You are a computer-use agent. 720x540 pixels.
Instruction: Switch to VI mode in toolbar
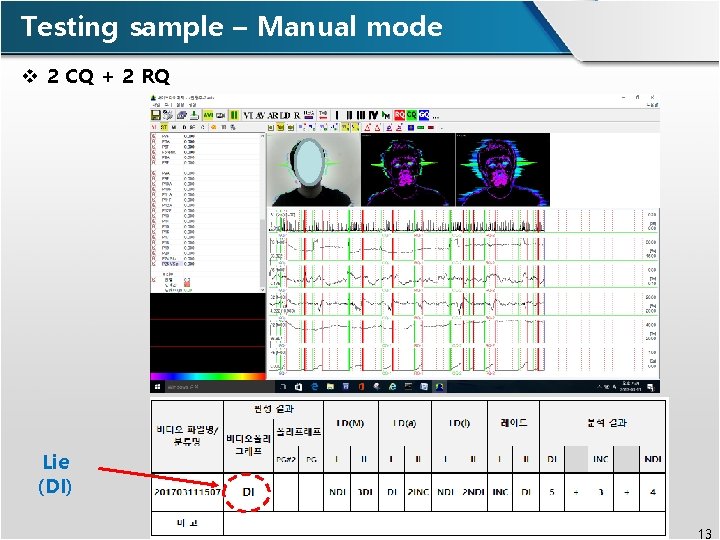pyautogui.click(x=248, y=115)
